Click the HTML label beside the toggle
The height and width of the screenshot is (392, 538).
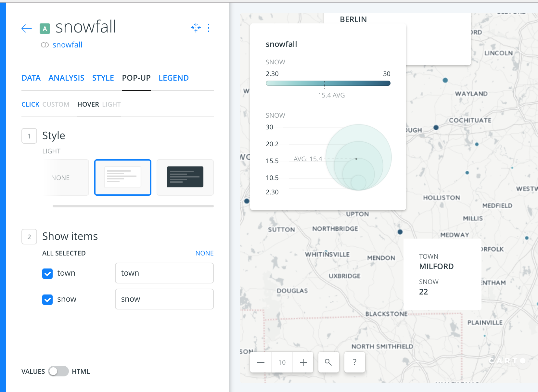click(x=81, y=372)
